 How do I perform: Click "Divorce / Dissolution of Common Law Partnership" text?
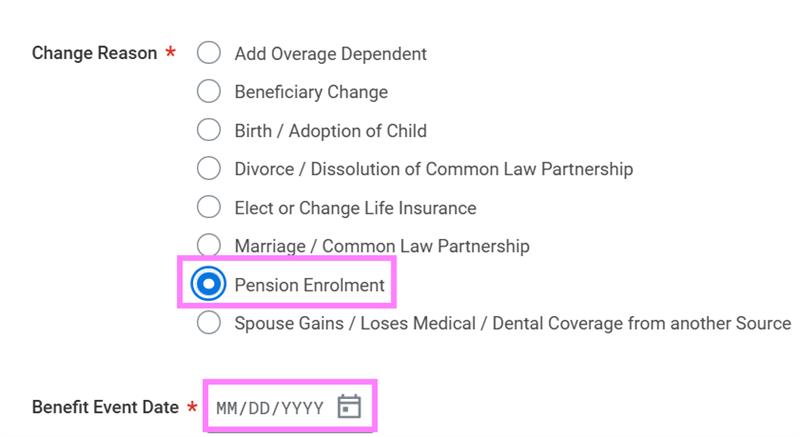pyautogui.click(x=433, y=169)
